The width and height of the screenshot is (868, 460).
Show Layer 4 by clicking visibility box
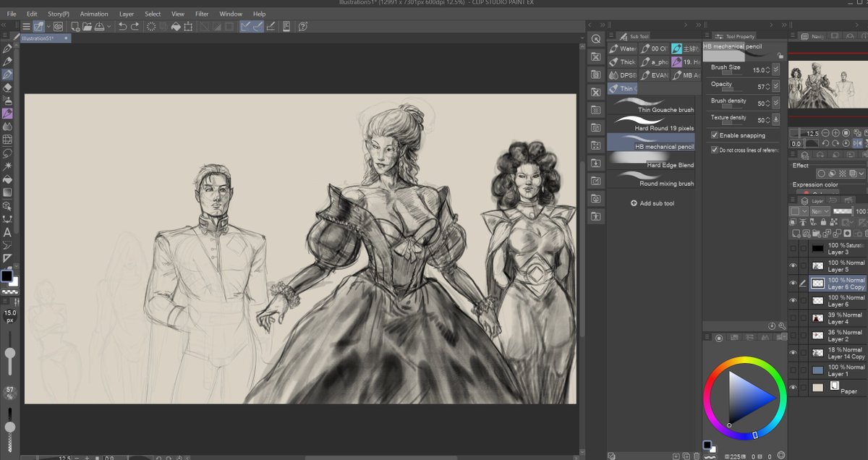[793, 318]
